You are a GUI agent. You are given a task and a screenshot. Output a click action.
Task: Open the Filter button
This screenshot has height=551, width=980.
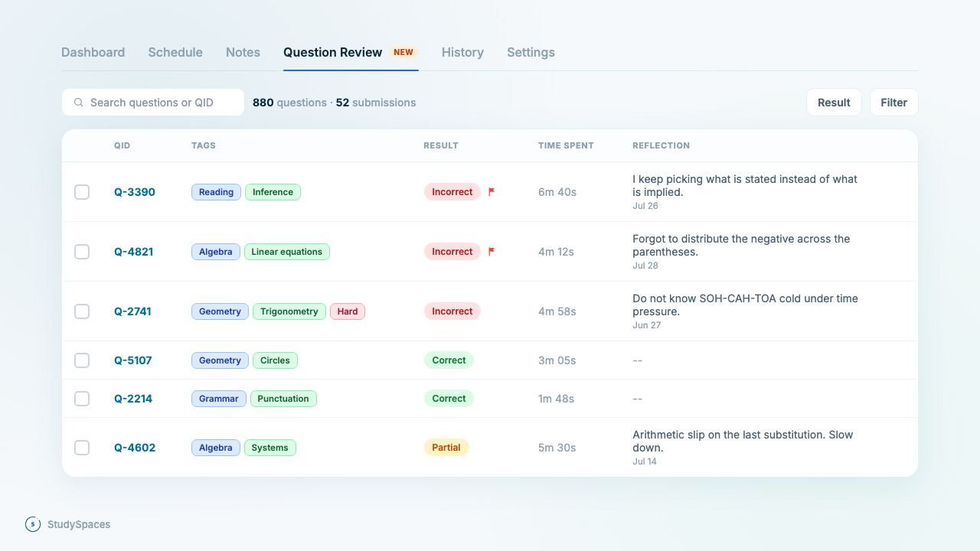coord(893,103)
